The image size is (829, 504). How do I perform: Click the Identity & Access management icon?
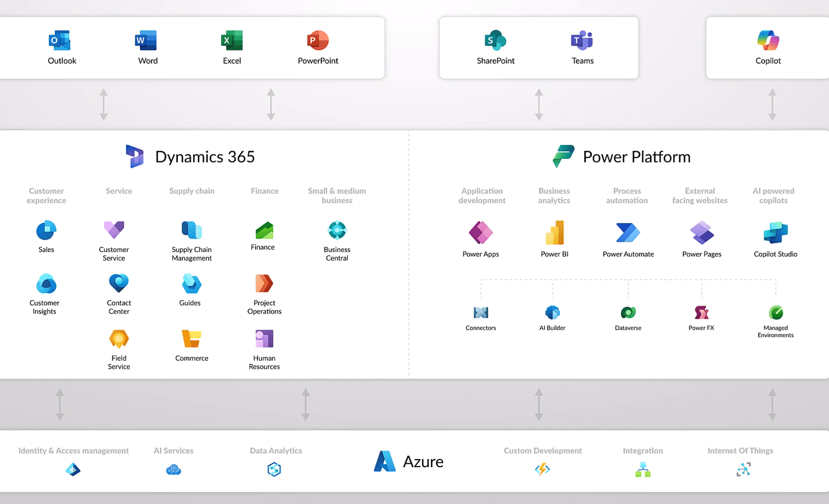(x=73, y=470)
